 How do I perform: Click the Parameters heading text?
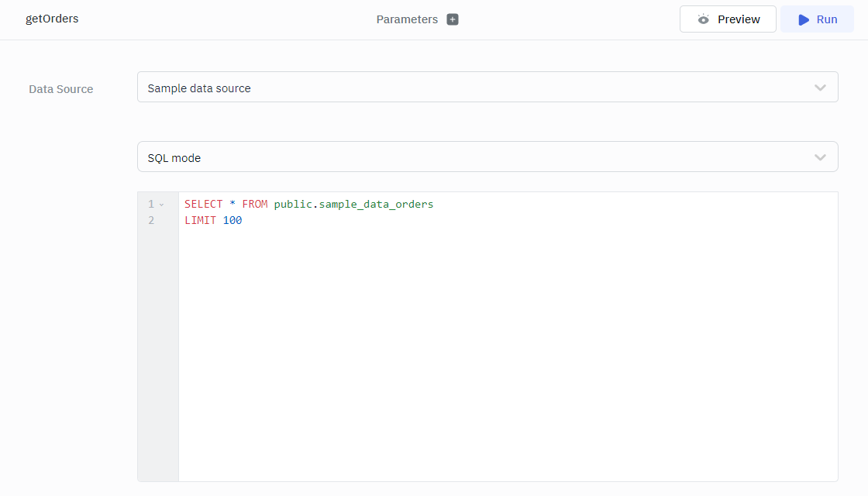407,19
